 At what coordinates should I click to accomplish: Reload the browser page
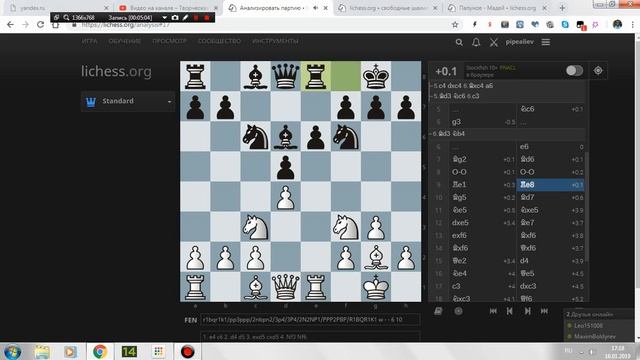[40, 25]
